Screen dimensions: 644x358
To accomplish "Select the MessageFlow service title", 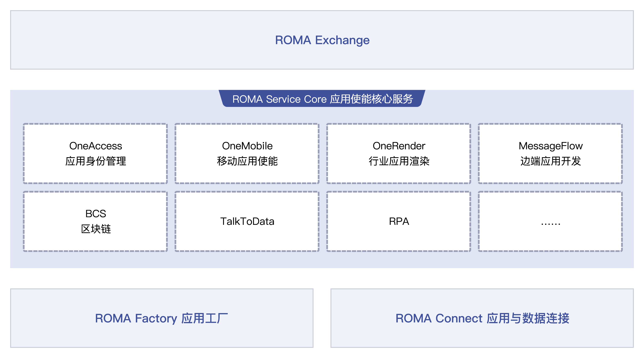I will point(550,146).
